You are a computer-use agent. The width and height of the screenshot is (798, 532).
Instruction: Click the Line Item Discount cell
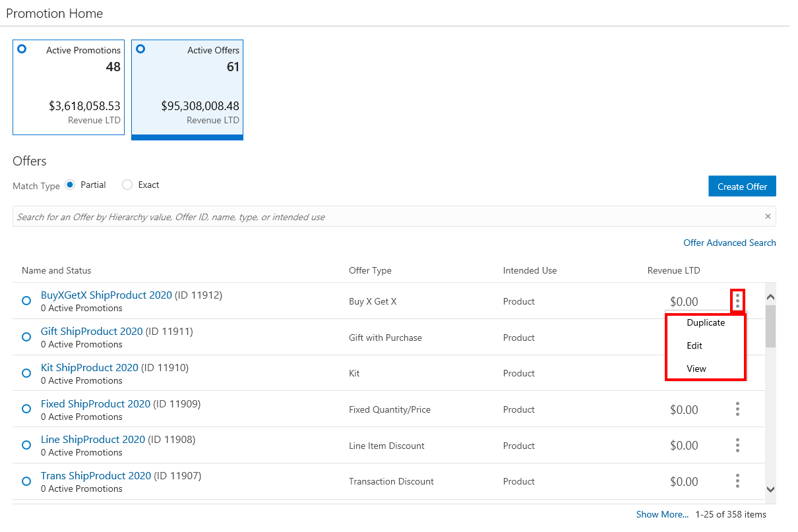point(386,446)
